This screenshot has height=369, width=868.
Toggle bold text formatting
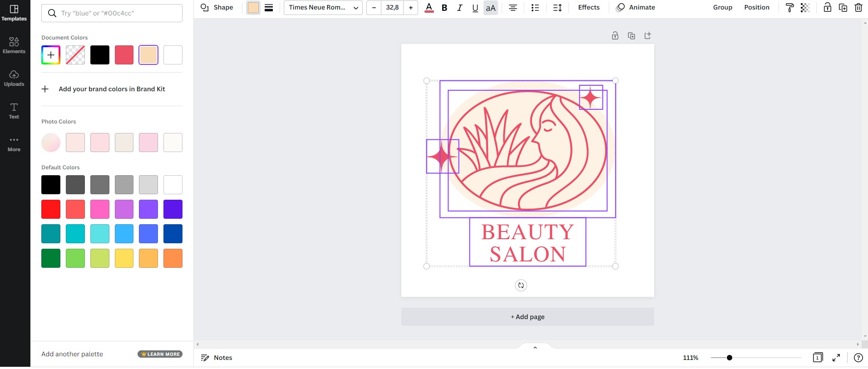[x=444, y=8]
